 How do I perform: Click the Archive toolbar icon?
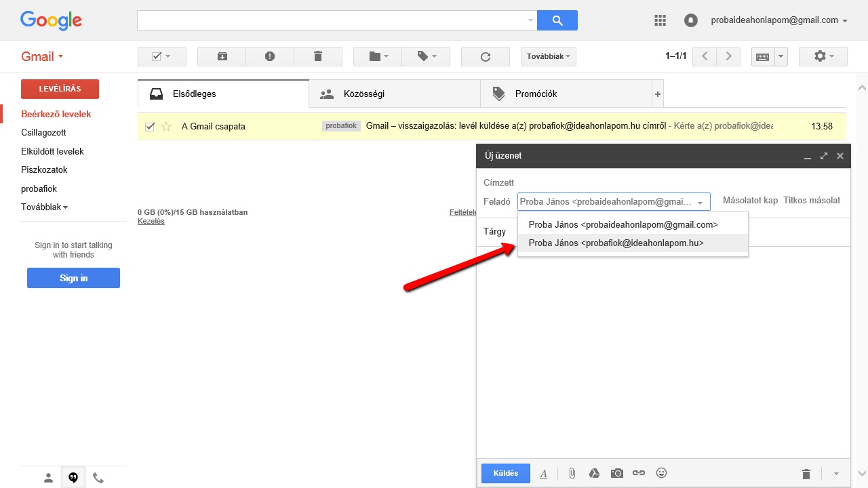(x=222, y=56)
